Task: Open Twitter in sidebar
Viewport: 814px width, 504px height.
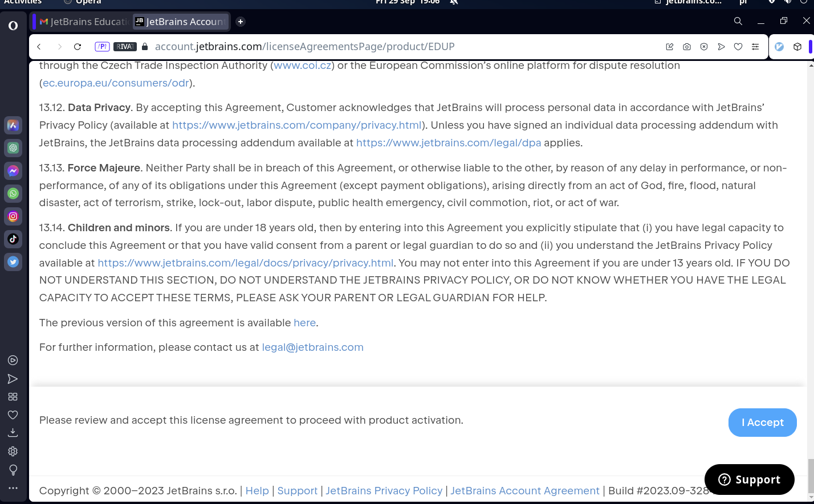Action: pyautogui.click(x=13, y=262)
